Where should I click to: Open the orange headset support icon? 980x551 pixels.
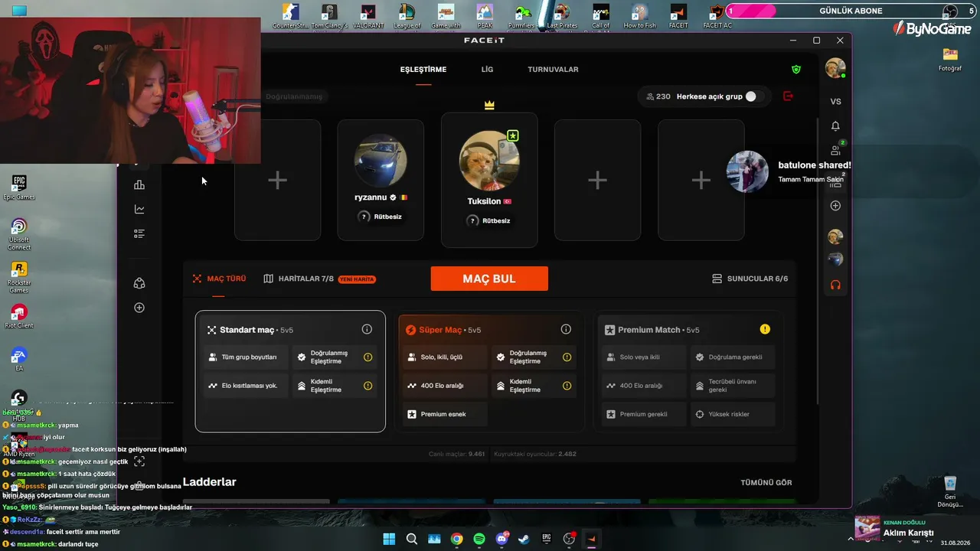pos(835,285)
